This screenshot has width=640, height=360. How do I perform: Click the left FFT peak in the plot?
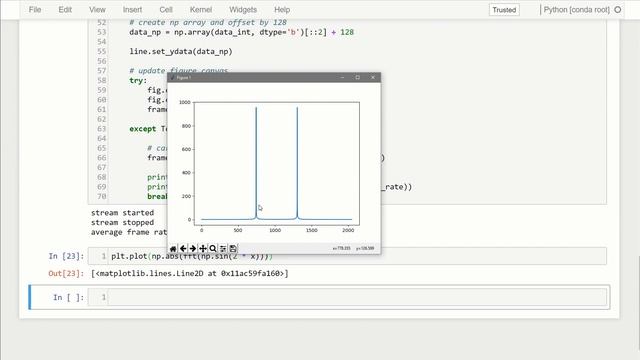click(x=256, y=163)
